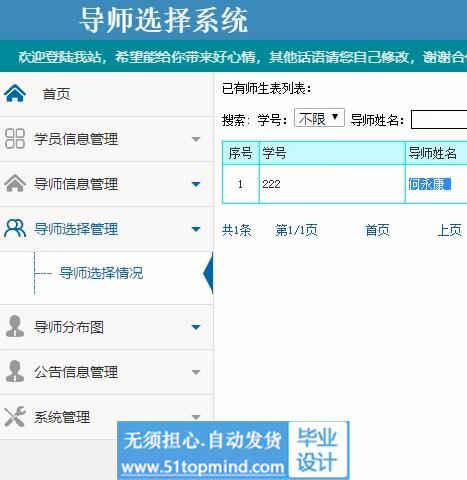467x480 pixels.
Task: Collapse the 导师选择管理 arrow
Action: [196, 229]
